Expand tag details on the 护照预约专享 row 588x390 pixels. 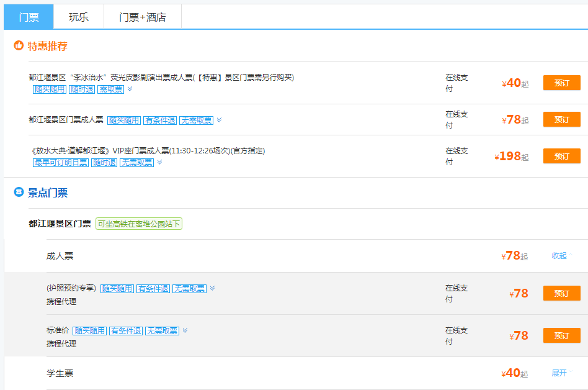212,288
